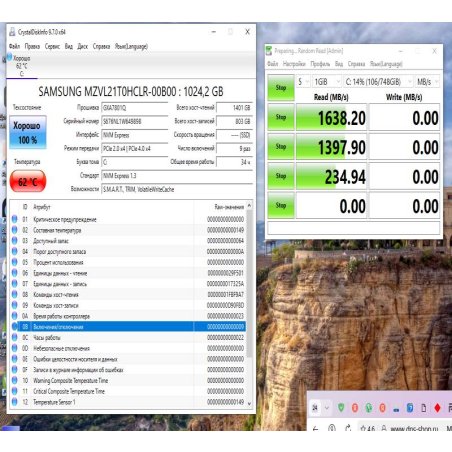This screenshot has height=452, width=452.
Task: Click the status circle of 'Составная температура' row
Action: pyautogui.click(x=15, y=230)
